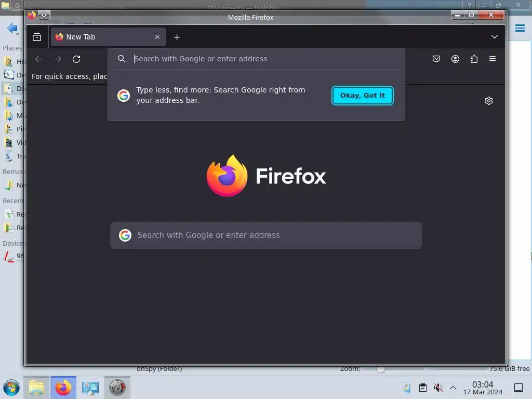Close the New Tab tab
The width and height of the screenshot is (532, 399).
pyautogui.click(x=157, y=37)
